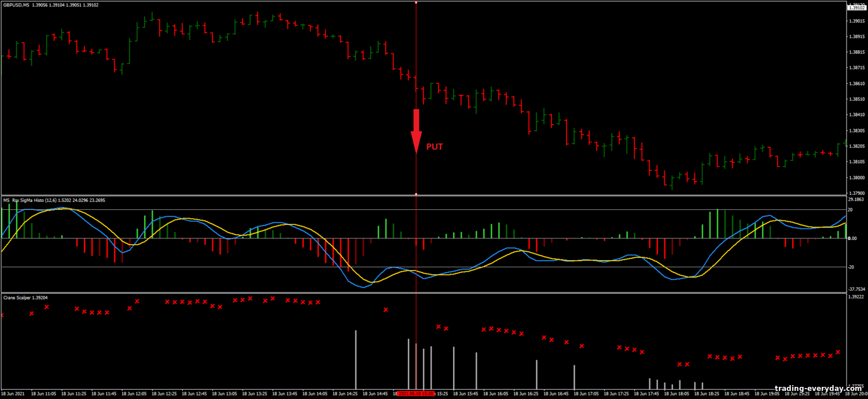
Task: Click the top handle of red vertical line
Action: 416,2
